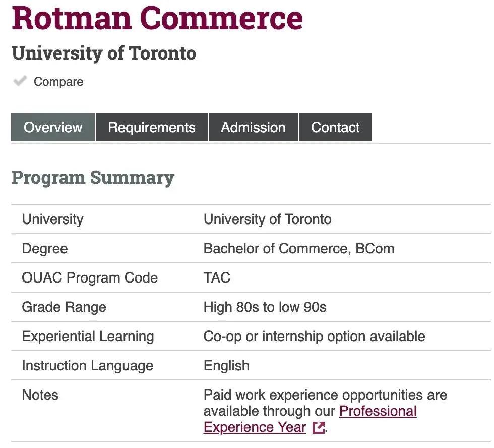494x448 pixels.
Task: Select the Admission tab
Action: pyautogui.click(x=253, y=127)
